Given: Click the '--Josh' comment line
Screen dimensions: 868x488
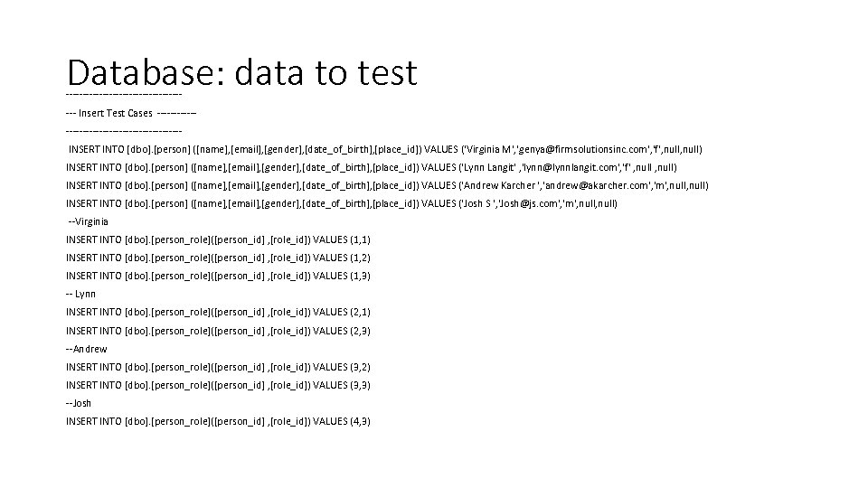Looking at the screenshot, I should click(x=79, y=403).
